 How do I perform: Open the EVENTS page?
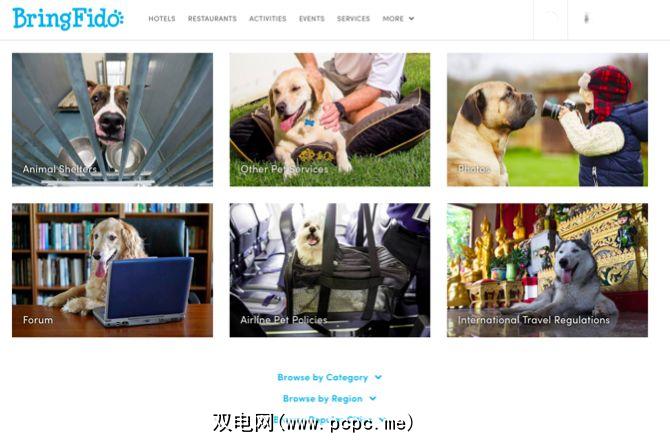click(312, 19)
